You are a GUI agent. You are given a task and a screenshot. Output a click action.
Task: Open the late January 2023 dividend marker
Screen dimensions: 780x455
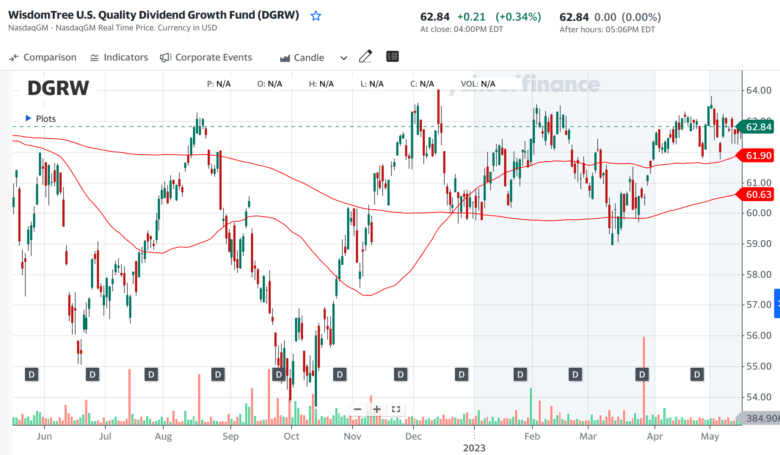[x=520, y=374]
